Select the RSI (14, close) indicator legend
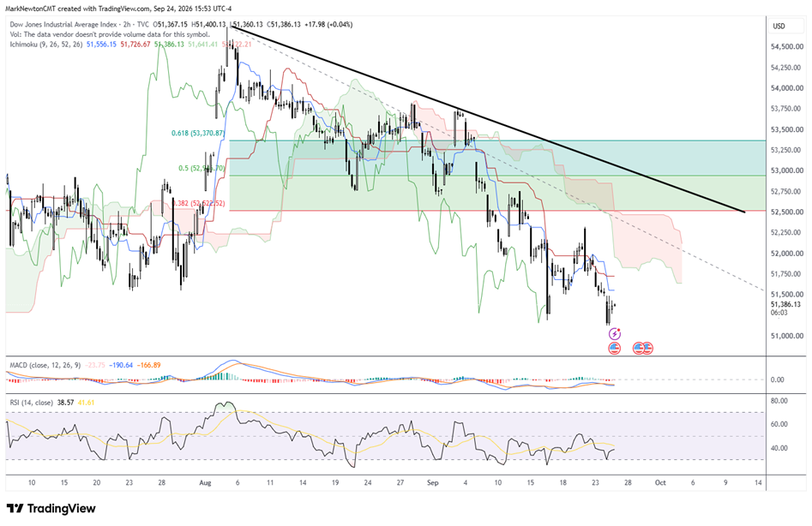Viewport: 812px width, 526px height. pos(31,403)
